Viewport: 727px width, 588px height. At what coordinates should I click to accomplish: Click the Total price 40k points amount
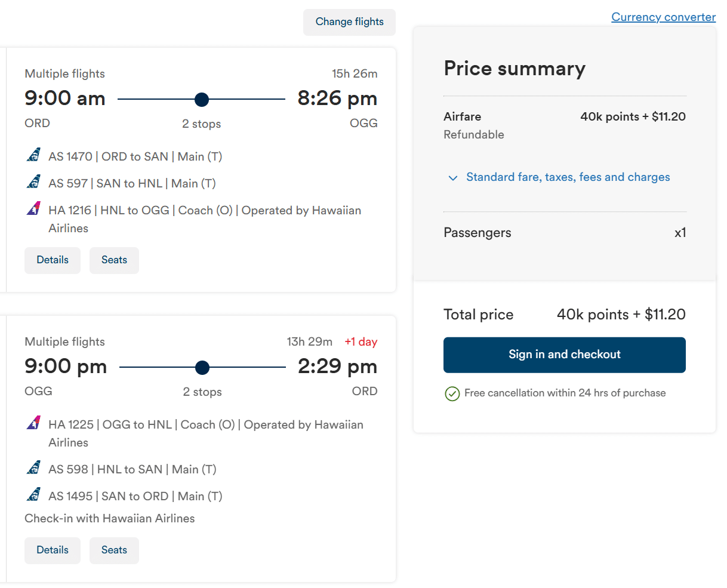point(621,315)
